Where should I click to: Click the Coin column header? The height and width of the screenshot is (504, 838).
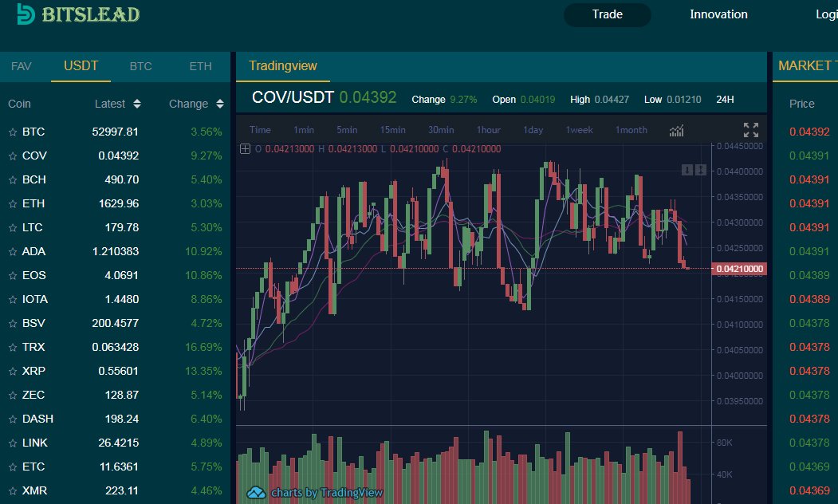click(19, 104)
